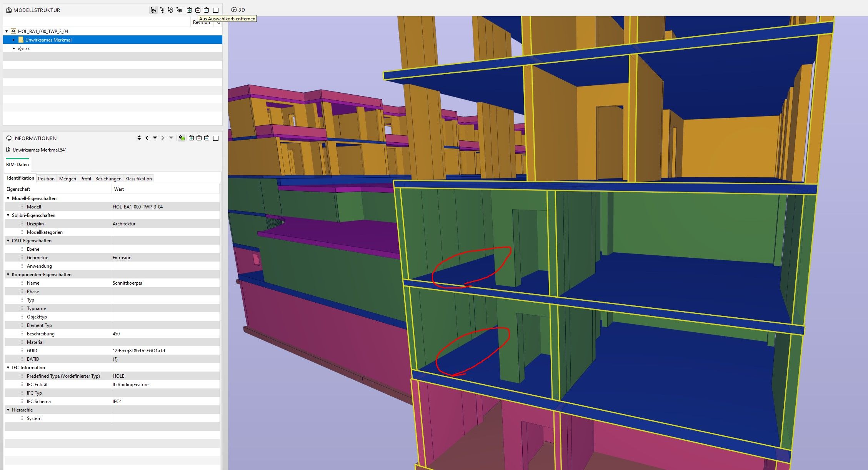Remove from selection basket in Modellstruktur
This screenshot has height=470, width=868.
[x=198, y=10]
